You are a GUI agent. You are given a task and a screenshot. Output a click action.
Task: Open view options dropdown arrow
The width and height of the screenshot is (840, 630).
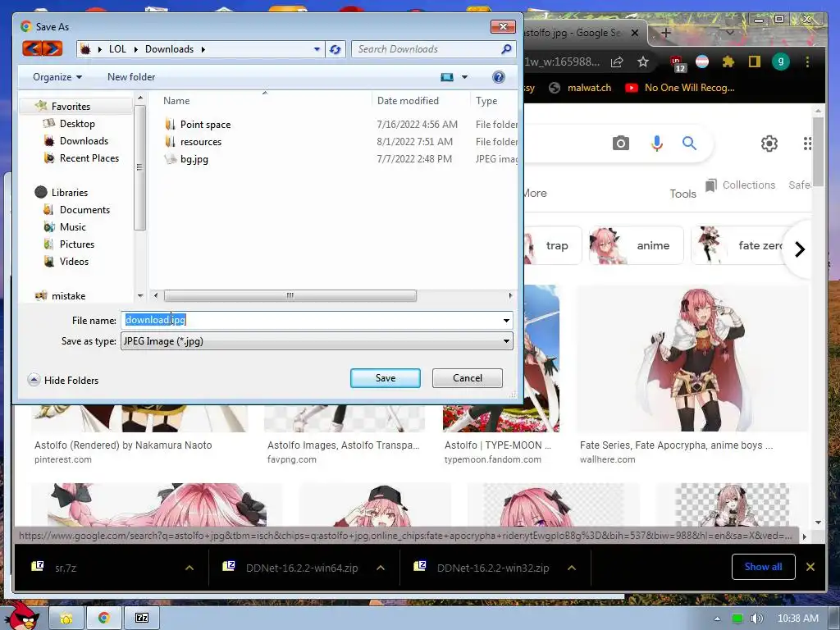coord(464,77)
